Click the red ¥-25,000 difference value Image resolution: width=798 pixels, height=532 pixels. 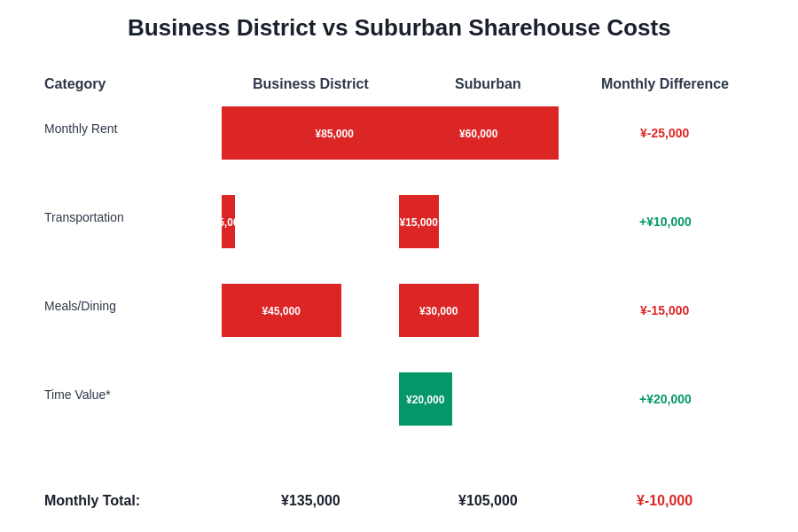pos(664,133)
